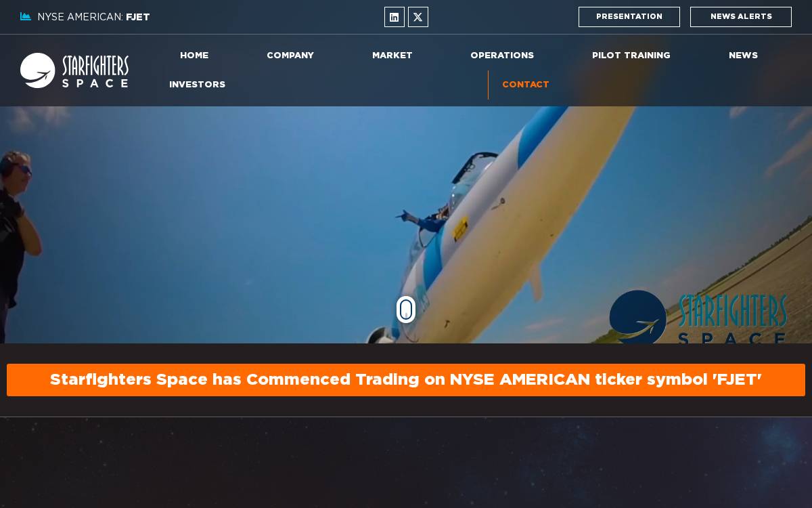Click the NEWS ALERTS button
Viewport: 812px width, 508px height.
[x=741, y=17]
